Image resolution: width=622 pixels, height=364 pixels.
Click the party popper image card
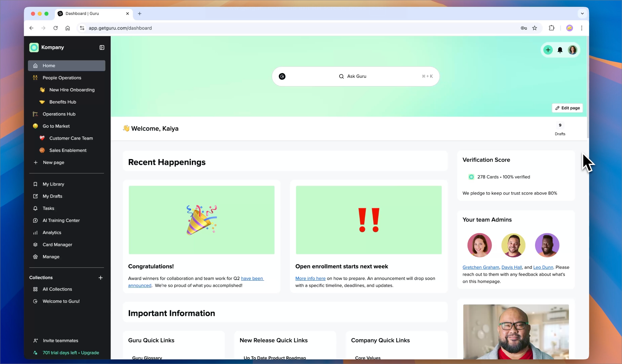point(201,220)
